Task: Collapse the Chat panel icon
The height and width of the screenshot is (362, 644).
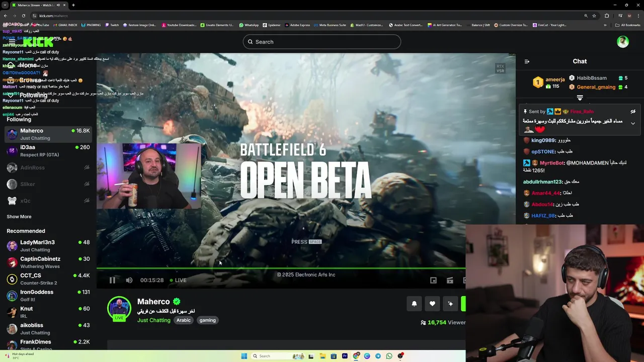Action: click(527, 61)
